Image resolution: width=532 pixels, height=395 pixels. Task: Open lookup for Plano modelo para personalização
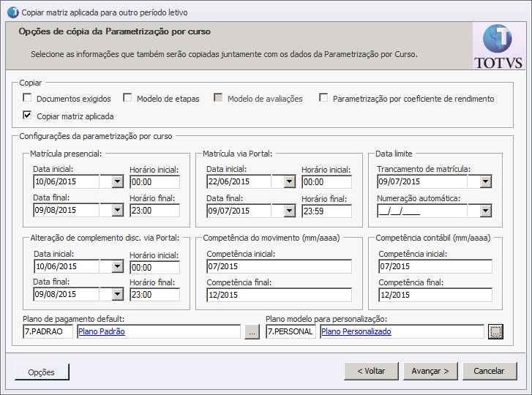[496, 331]
